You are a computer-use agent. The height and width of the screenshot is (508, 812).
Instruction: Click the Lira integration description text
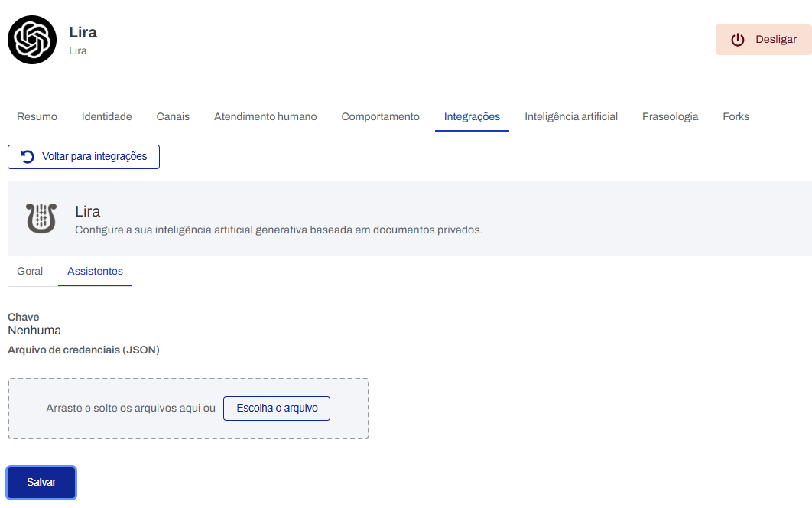point(278,230)
